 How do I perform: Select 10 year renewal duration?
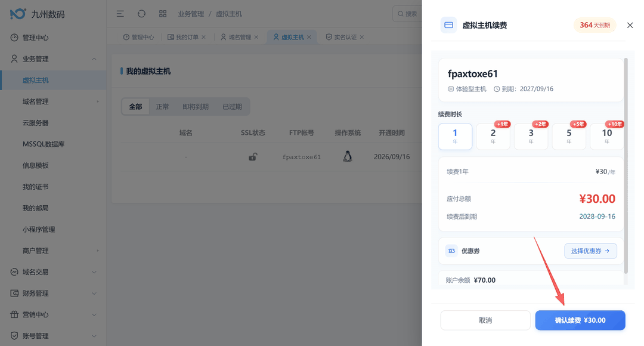tap(606, 137)
